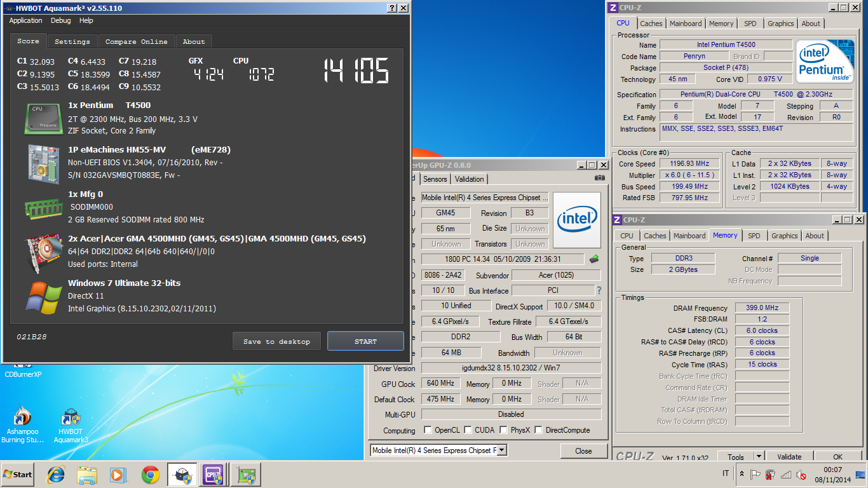Click the CPU chip icon beside Pentium T4500
The image size is (868, 488).
coord(44,118)
